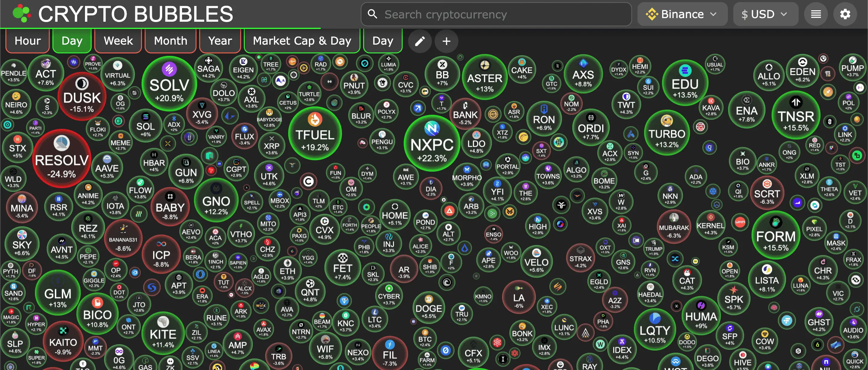Switch to the Week tab
The image size is (868, 370).
(118, 41)
